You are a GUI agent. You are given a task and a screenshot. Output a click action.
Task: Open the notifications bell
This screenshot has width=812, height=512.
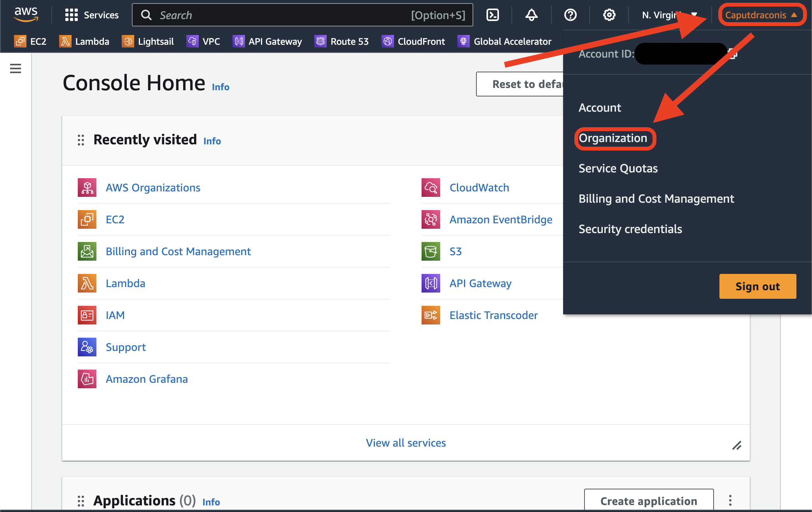click(x=531, y=15)
